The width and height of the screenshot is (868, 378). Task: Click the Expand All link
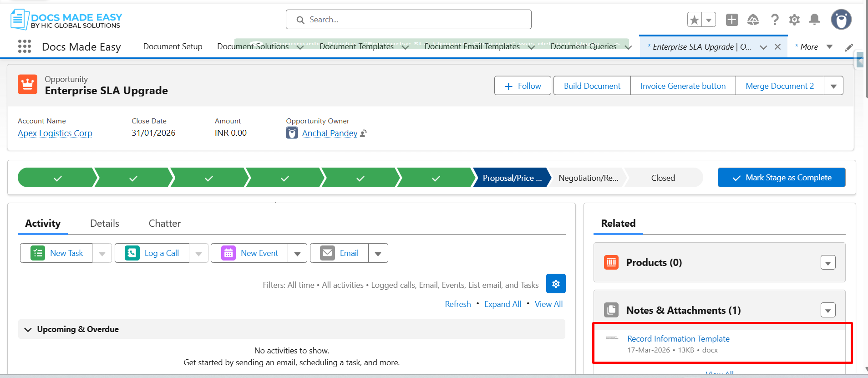(503, 304)
